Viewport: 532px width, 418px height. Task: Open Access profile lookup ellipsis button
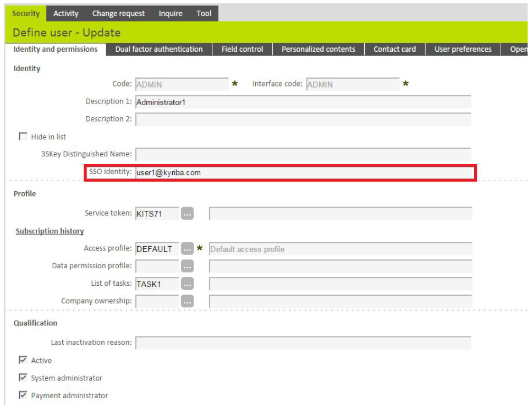pyautogui.click(x=188, y=249)
